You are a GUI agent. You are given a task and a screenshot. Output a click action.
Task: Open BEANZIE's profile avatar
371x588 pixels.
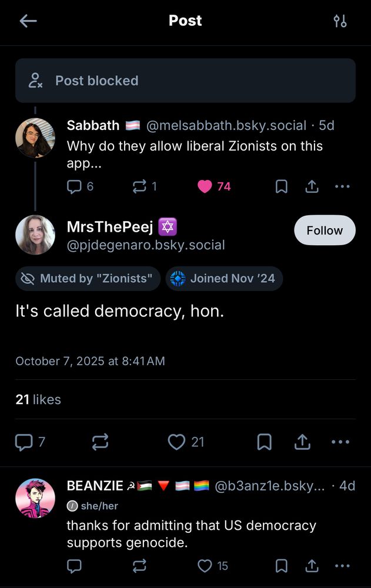[35, 498]
